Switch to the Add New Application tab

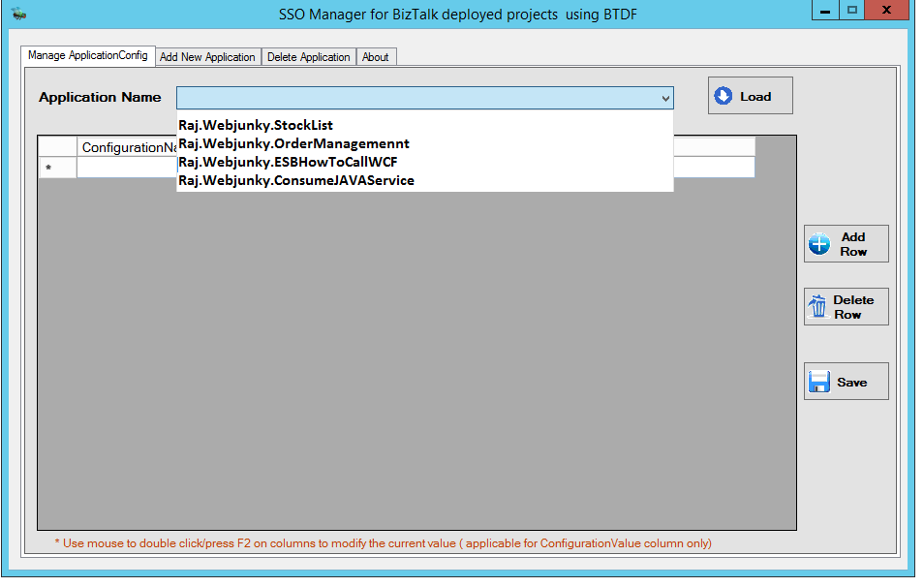pos(207,56)
